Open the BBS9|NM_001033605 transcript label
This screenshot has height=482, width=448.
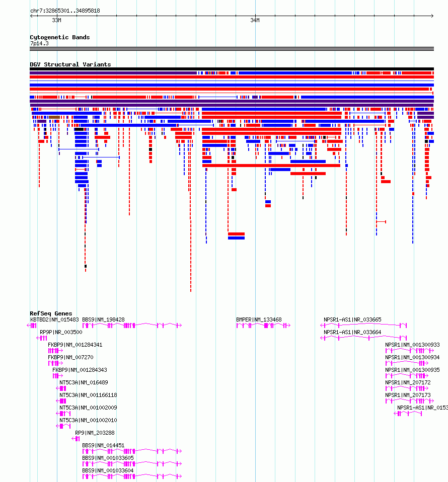[108, 458]
